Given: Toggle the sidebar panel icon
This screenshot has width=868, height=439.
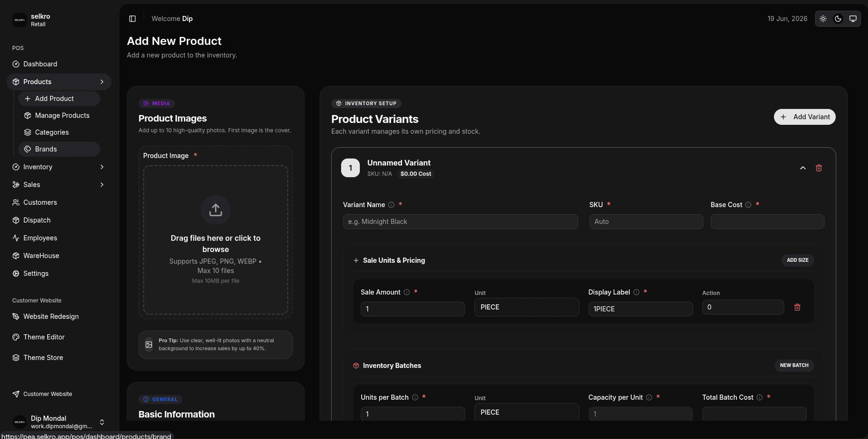Looking at the screenshot, I should 132,19.
